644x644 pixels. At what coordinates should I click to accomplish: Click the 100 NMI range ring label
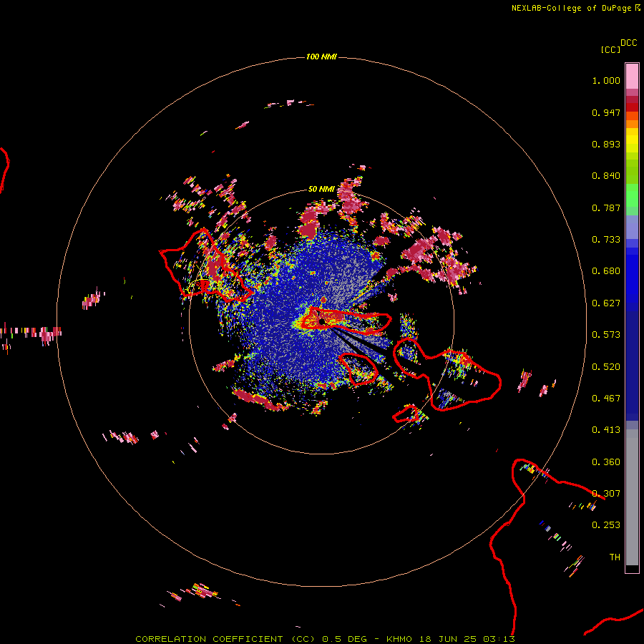[321, 57]
